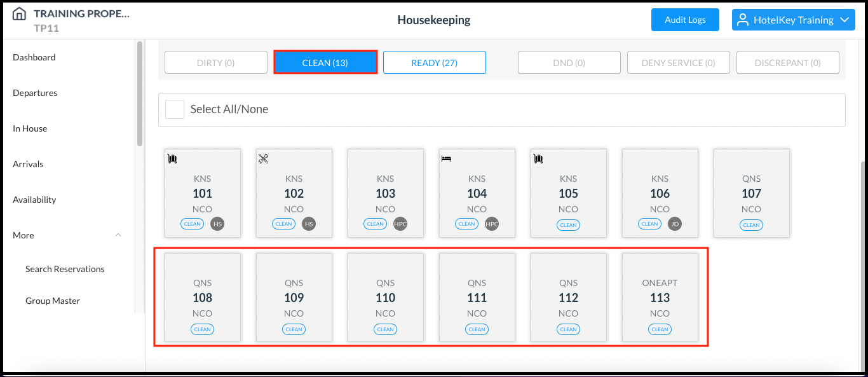Open Search Reservations under More
The height and width of the screenshot is (377, 868).
tap(64, 269)
